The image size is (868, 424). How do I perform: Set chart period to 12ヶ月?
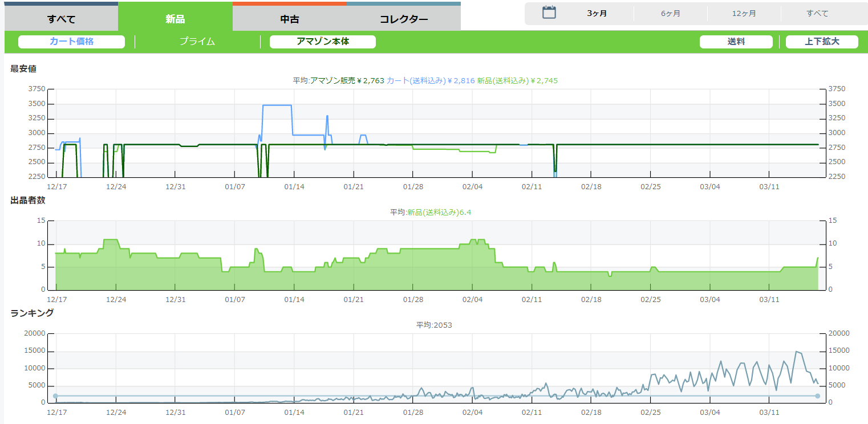click(744, 13)
